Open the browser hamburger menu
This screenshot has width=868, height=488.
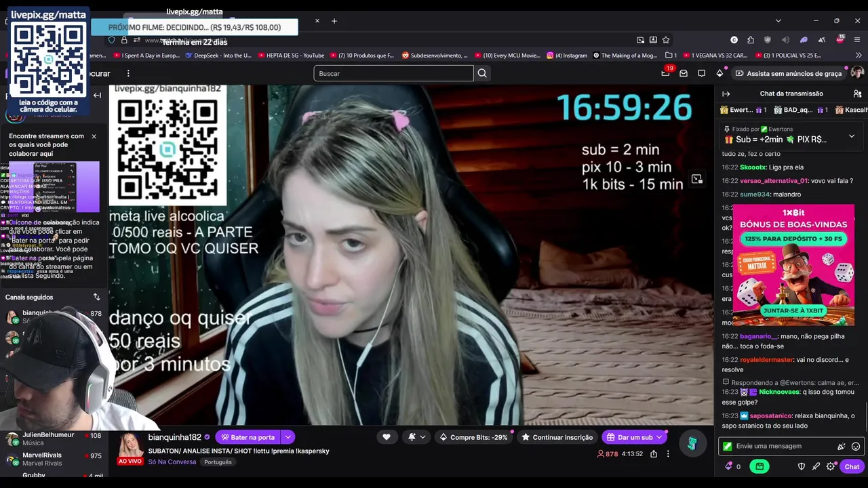pos(857,40)
